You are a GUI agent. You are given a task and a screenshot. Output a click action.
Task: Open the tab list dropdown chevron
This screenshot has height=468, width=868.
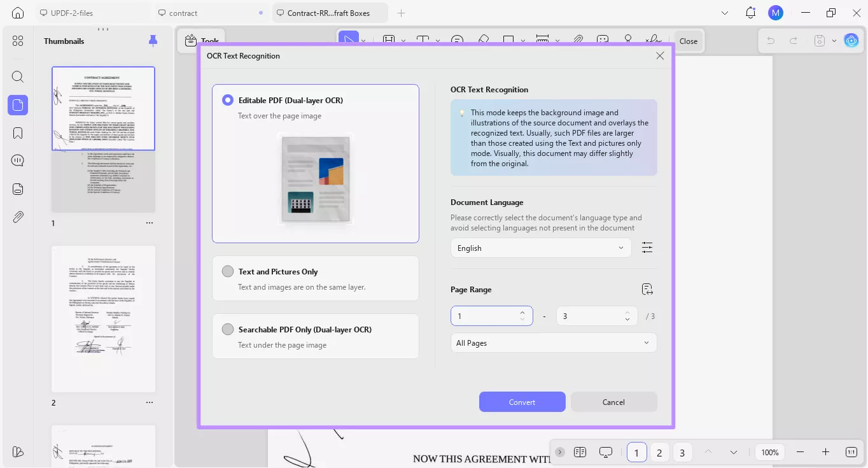725,13
